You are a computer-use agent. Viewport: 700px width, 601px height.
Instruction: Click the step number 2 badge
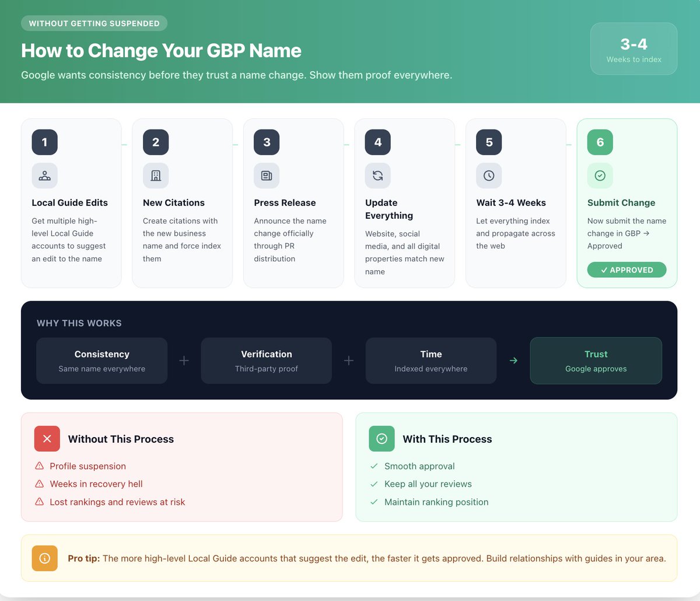point(156,142)
